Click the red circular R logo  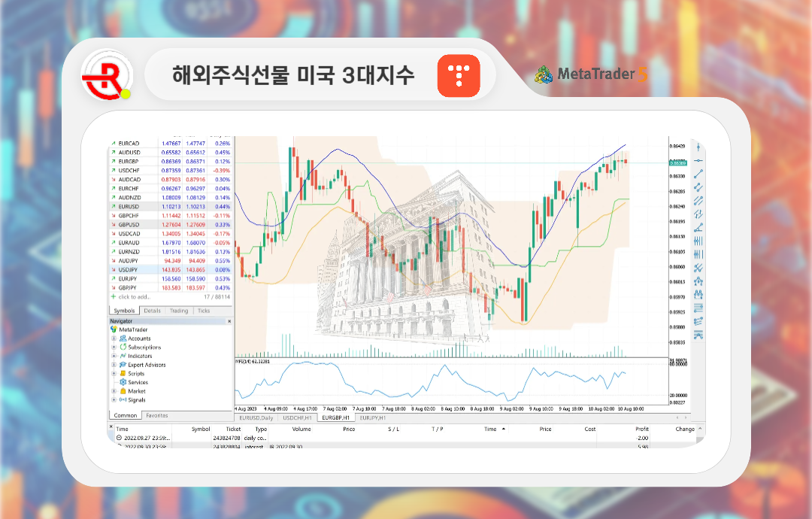point(108,76)
